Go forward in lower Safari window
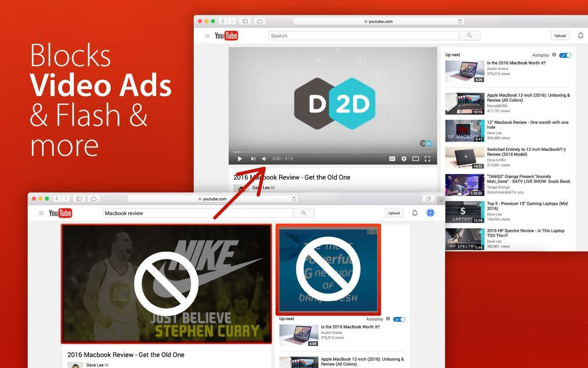 point(66,199)
